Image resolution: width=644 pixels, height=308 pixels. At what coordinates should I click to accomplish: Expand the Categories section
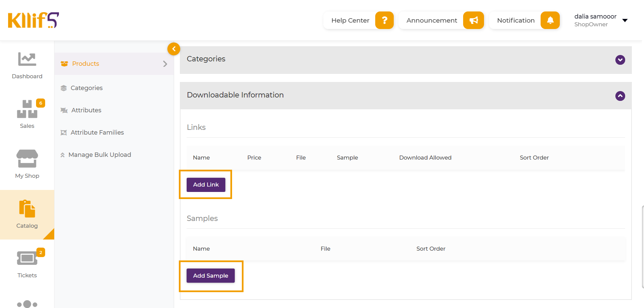click(x=620, y=60)
